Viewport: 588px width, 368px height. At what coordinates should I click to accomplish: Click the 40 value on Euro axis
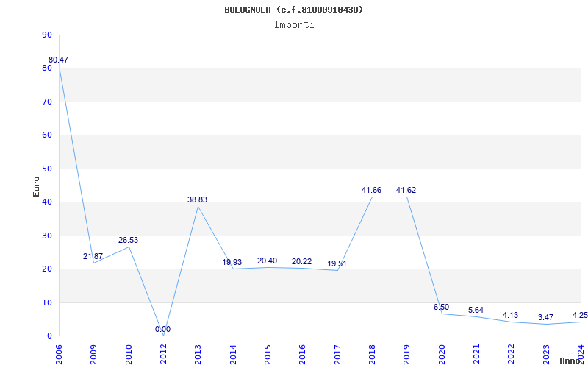pos(47,202)
